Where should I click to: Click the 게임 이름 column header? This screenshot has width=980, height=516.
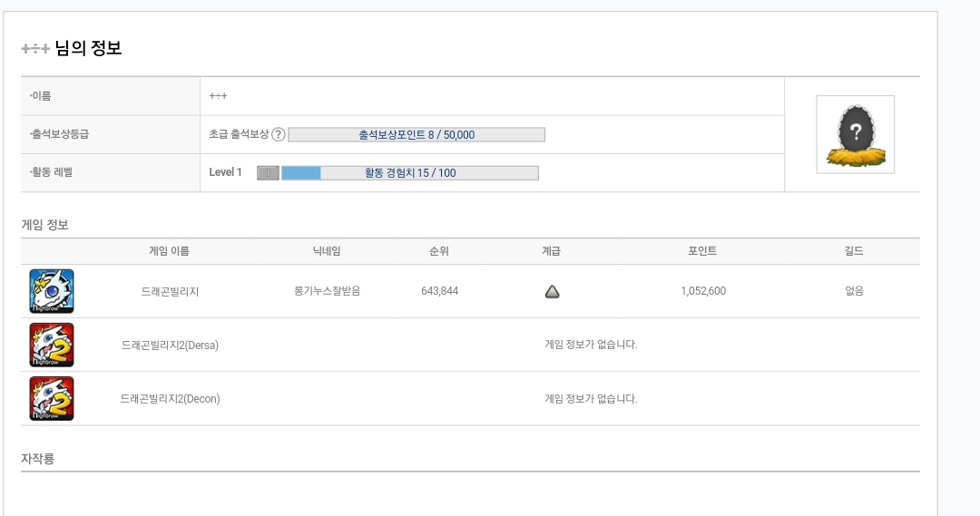pos(170,251)
